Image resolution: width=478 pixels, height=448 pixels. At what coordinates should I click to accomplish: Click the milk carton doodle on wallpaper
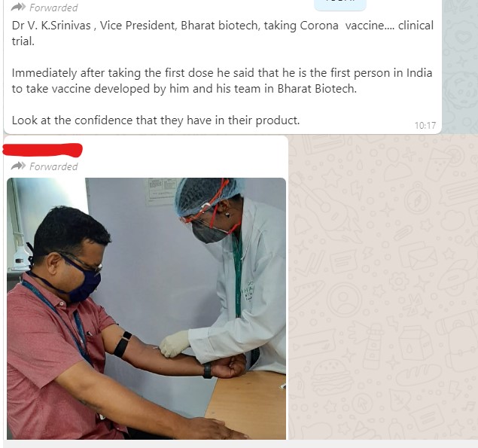415,343
